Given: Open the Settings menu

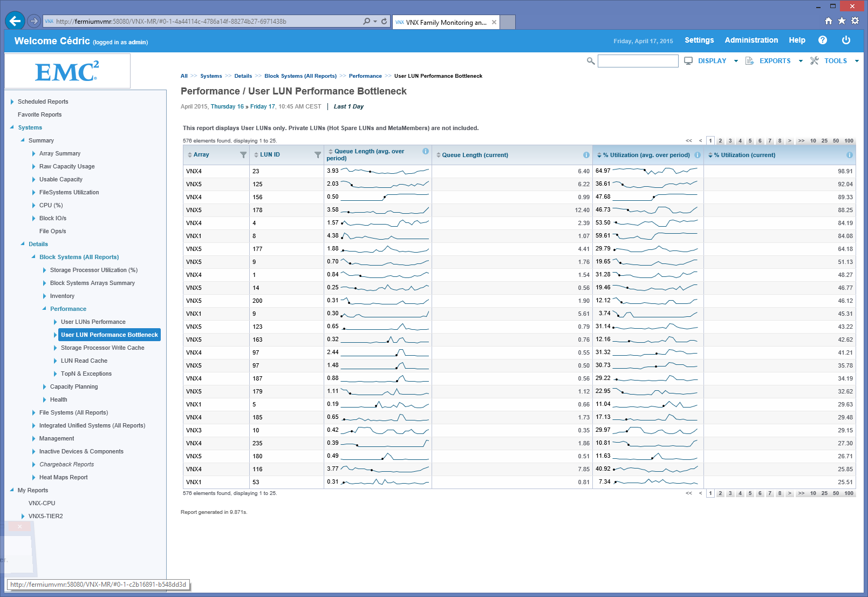Looking at the screenshot, I should click(x=699, y=40).
